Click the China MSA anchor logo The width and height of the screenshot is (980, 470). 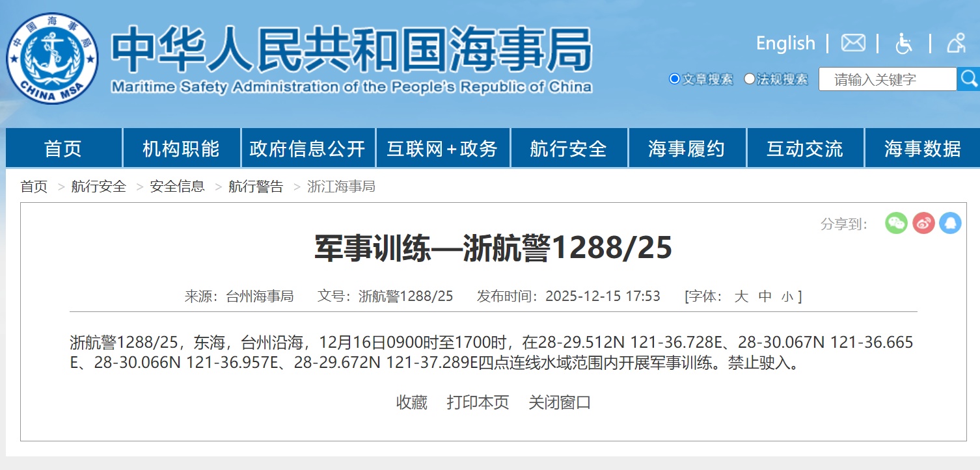(x=52, y=59)
